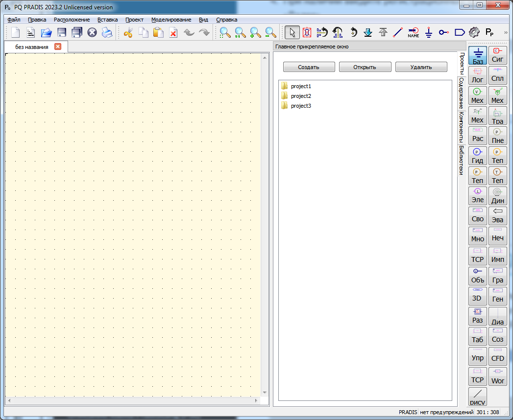Open the Моделирование menu
The image size is (513, 420).
click(171, 20)
